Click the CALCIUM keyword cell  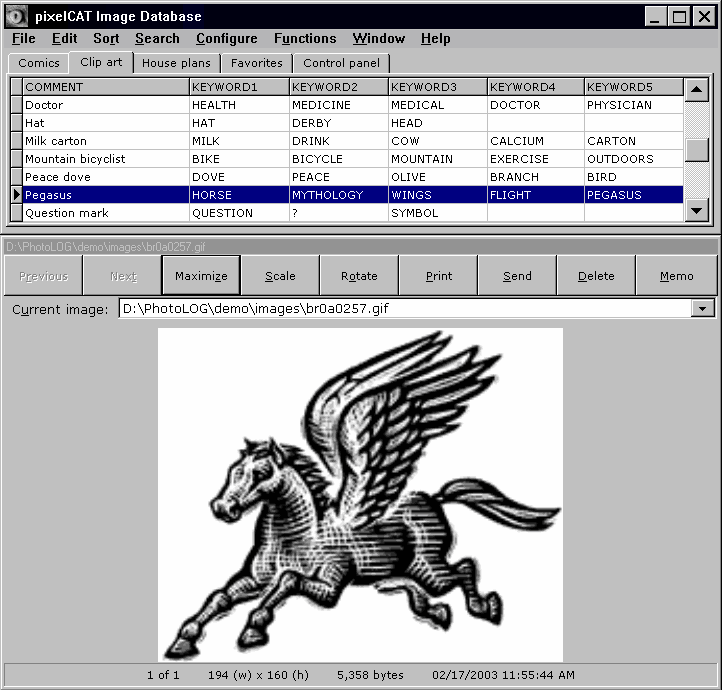[x=536, y=141]
